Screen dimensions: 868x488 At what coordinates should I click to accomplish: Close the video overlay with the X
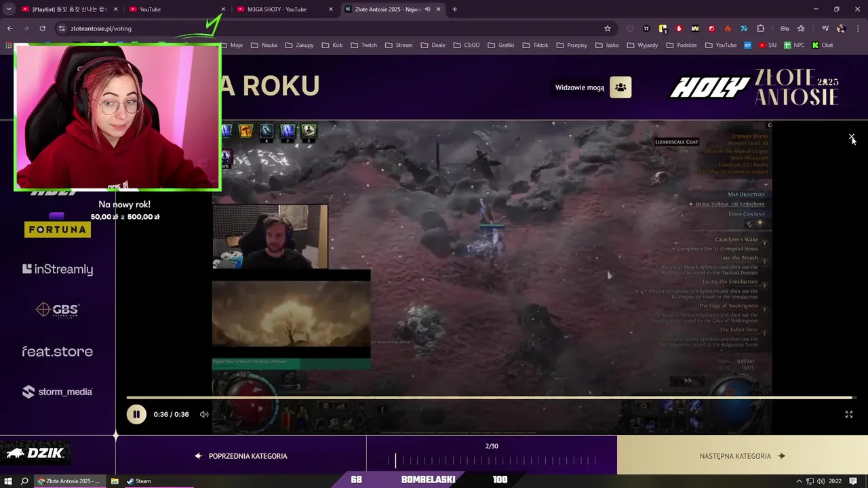pyautogui.click(x=852, y=138)
